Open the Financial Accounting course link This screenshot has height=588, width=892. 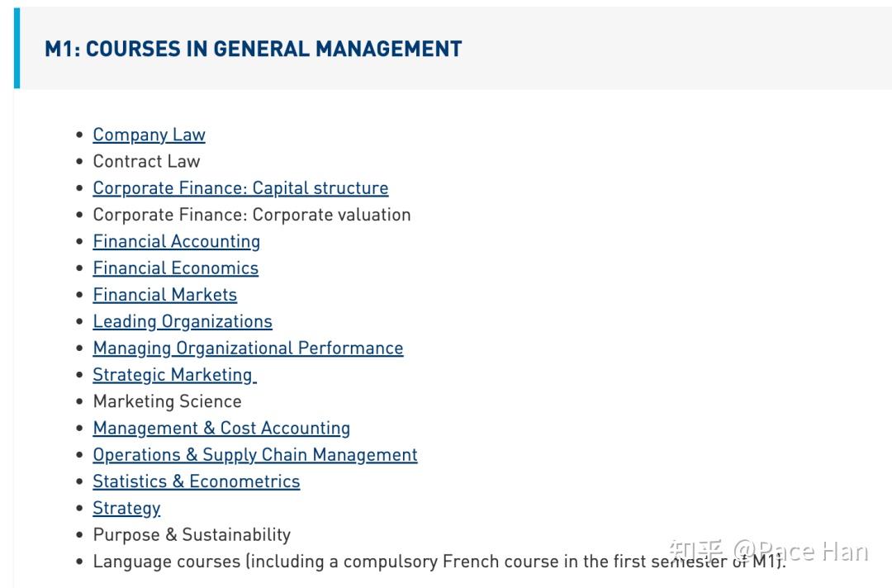tap(176, 242)
